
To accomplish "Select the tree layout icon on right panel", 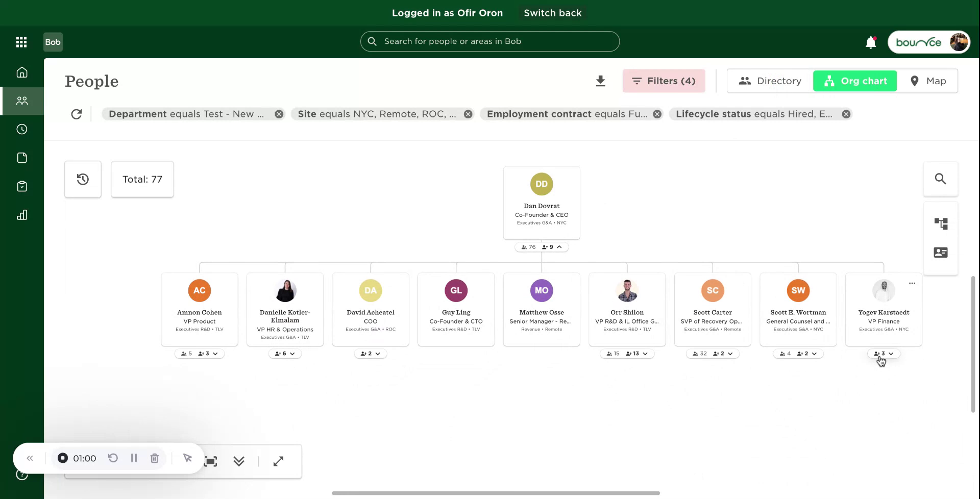I will (941, 223).
